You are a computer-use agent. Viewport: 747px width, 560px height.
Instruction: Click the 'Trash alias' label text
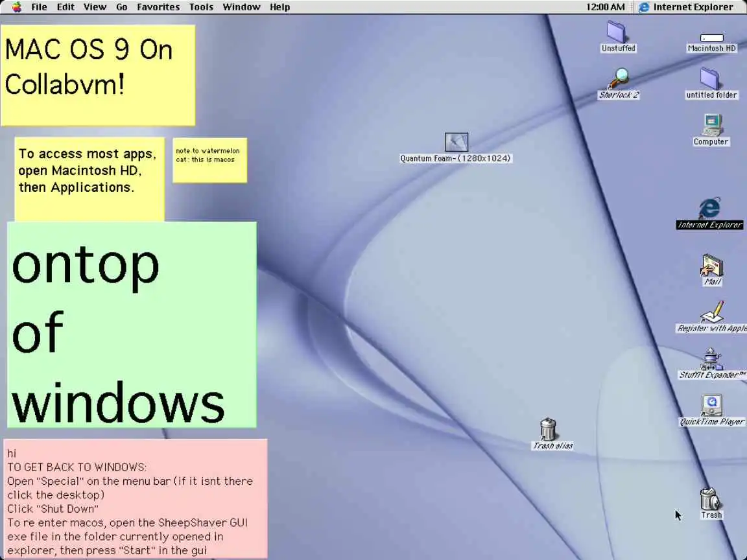click(x=552, y=445)
